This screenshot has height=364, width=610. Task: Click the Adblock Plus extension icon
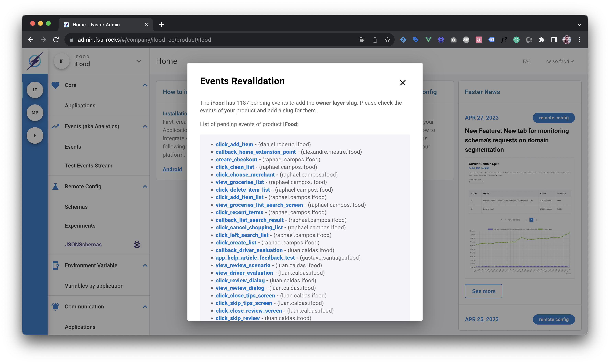click(x=466, y=40)
